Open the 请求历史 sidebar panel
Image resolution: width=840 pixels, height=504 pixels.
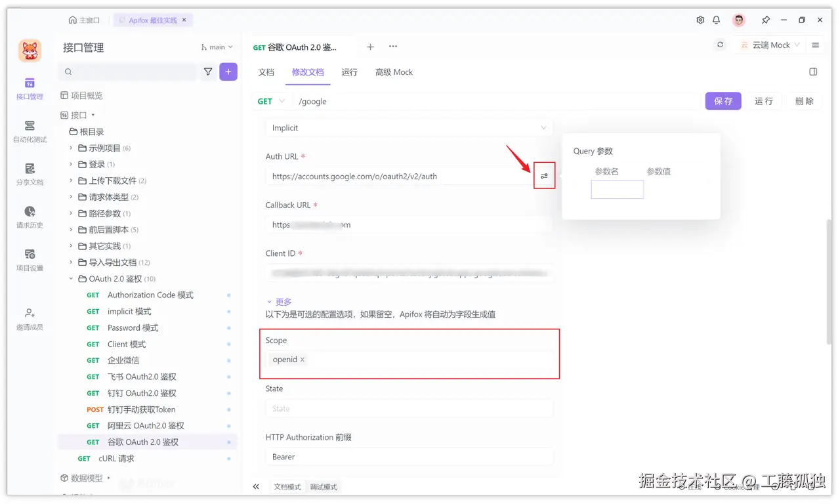(29, 219)
